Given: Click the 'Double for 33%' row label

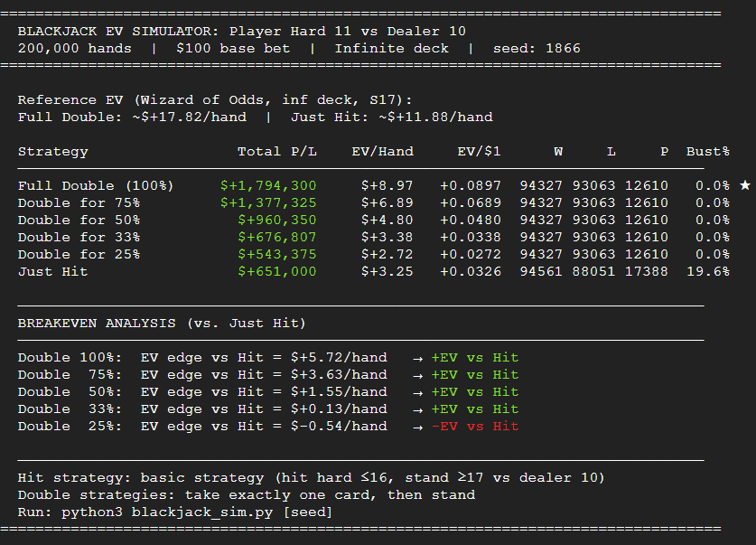Looking at the screenshot, I should tap(79, 238).
